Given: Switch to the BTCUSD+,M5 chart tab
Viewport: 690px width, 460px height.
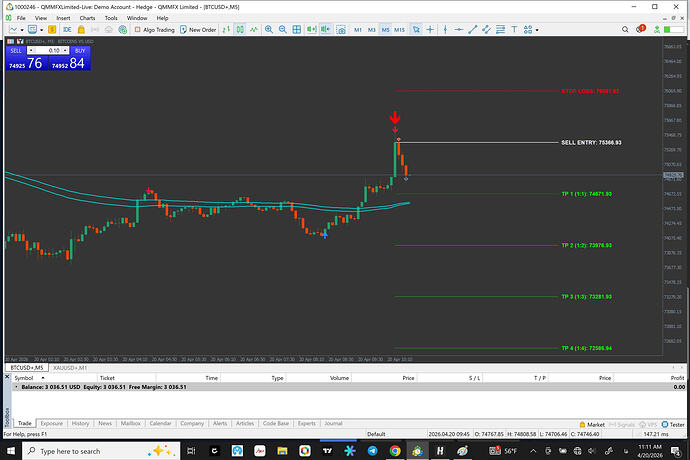Looking at the screenshot, I should coord(27,368).
